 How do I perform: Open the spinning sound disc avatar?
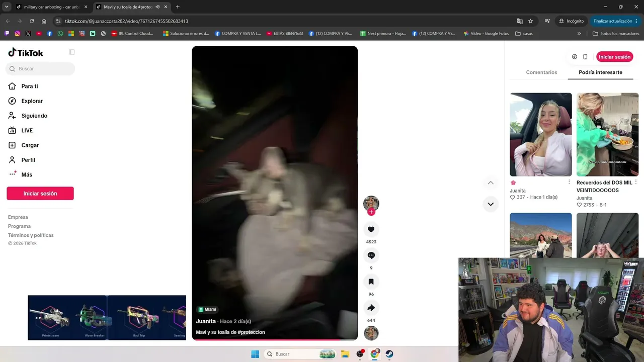[371, 333]
